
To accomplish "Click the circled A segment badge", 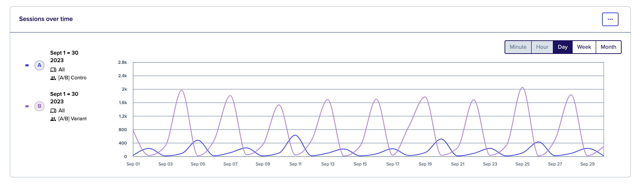I will tap(39, 65).
